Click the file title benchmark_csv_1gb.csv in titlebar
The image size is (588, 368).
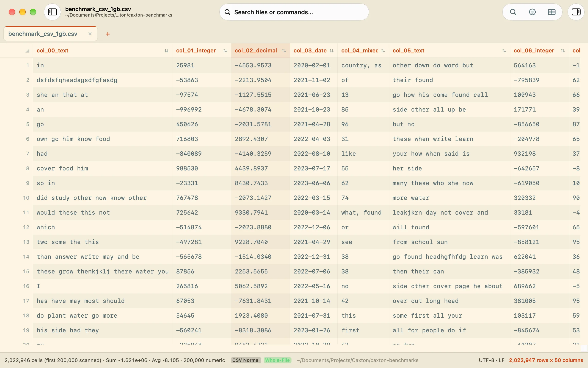coord(98,9)
